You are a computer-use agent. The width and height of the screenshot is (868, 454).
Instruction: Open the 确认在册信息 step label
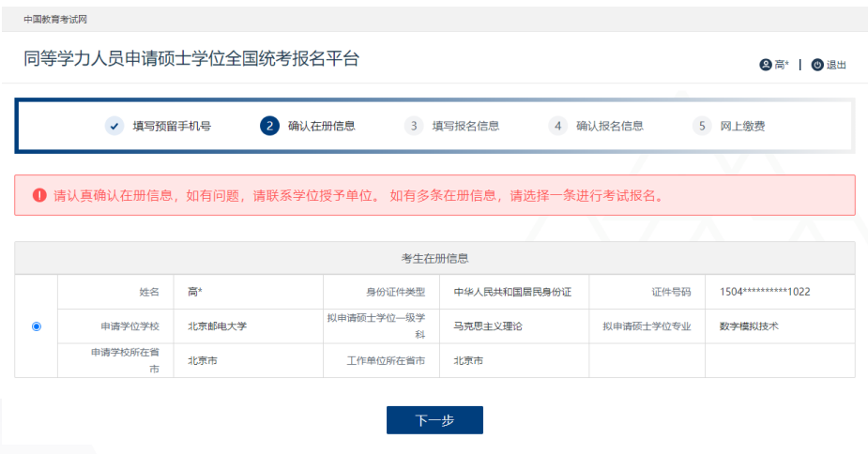pyautogui.click(x=321, y=126)
